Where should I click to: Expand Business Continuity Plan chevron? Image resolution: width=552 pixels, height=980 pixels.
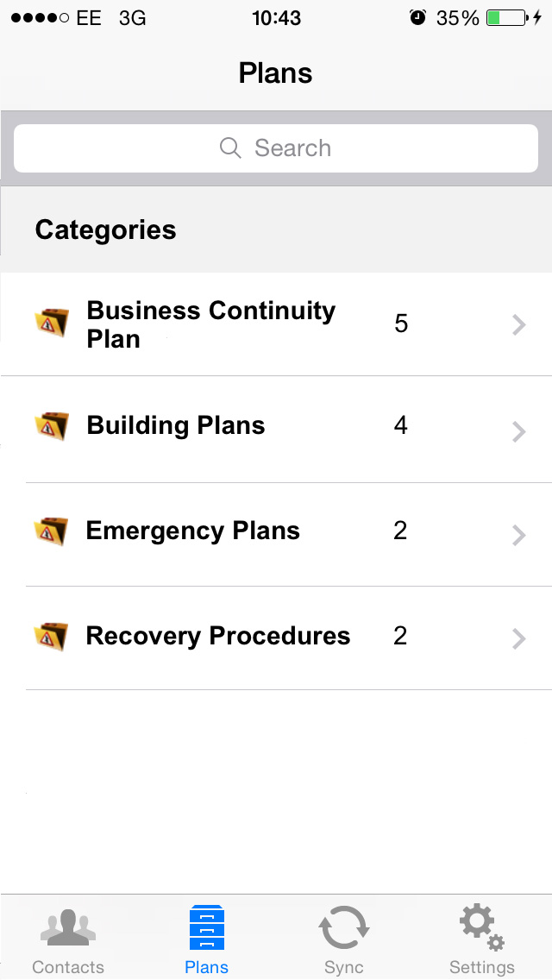point(519,325)
